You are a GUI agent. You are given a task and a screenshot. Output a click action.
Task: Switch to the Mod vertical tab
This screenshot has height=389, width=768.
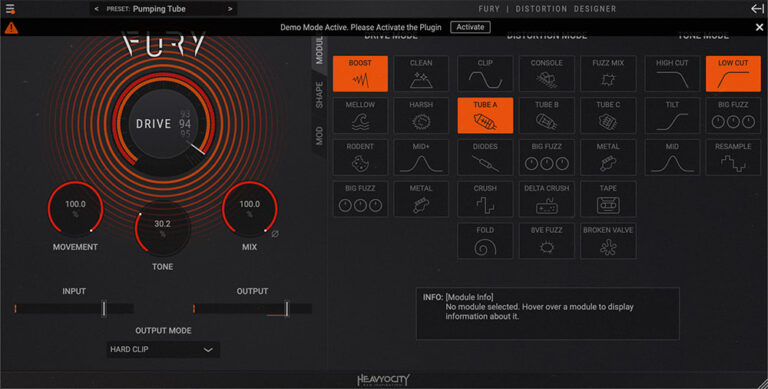coord(319,136)
